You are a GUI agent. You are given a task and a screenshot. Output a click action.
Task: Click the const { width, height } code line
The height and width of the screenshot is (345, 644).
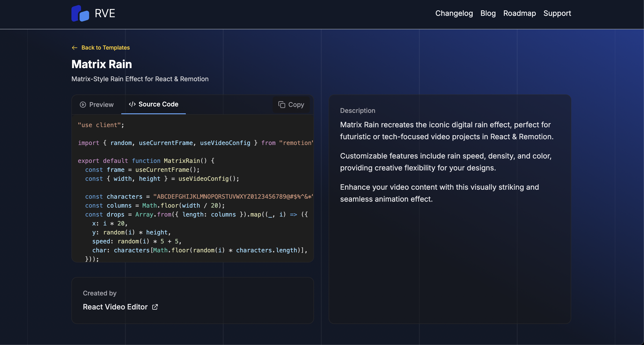pyautogui.click(x=162, y=179)
